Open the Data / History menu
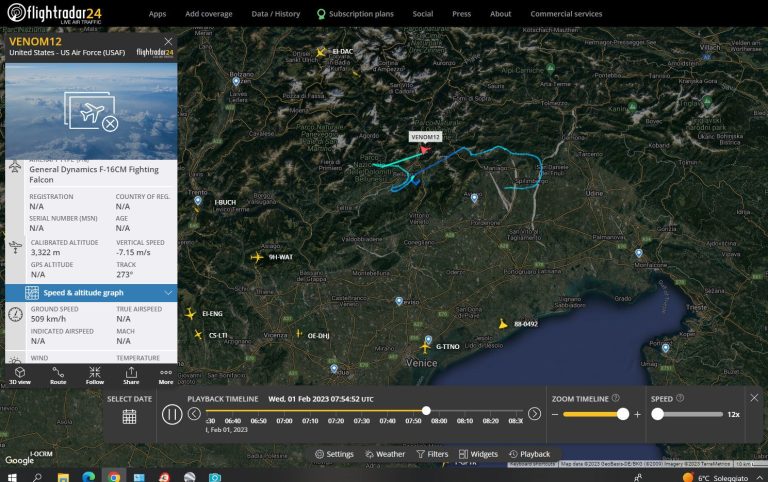The image size is (768, 482). tap(275, 14)
